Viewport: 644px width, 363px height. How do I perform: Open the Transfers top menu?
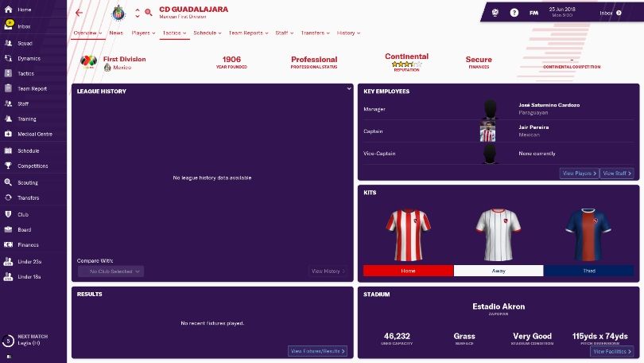(x=315, y=33)
